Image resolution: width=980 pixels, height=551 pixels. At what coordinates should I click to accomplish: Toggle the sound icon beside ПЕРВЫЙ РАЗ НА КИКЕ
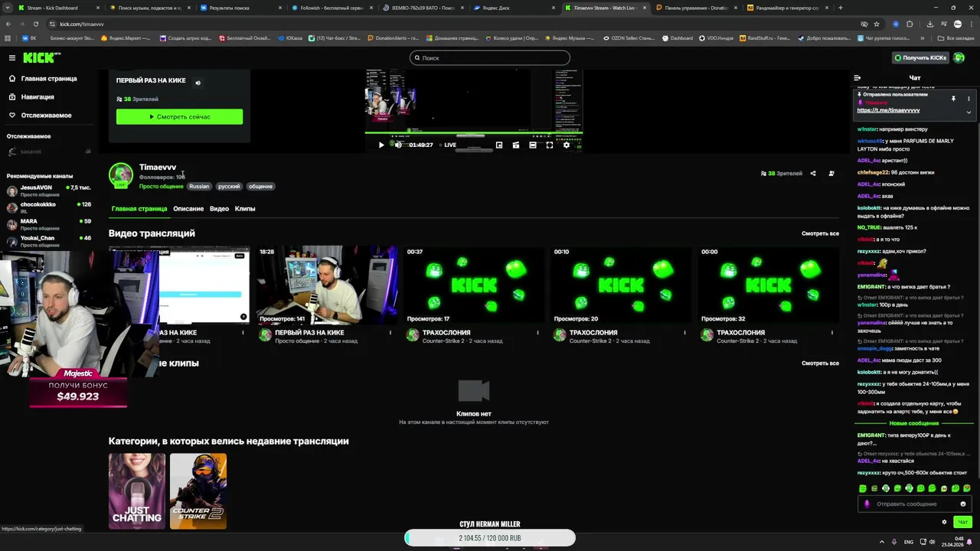pos(198,83)
